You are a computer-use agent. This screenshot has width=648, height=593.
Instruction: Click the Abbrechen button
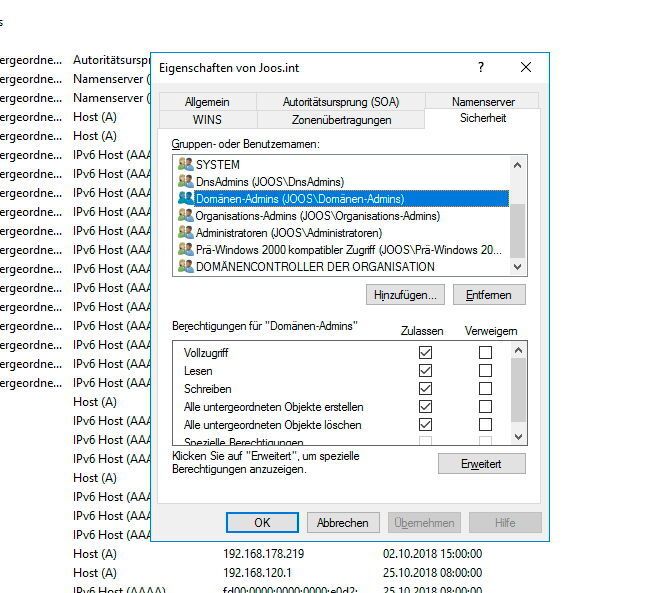[343, 523]
